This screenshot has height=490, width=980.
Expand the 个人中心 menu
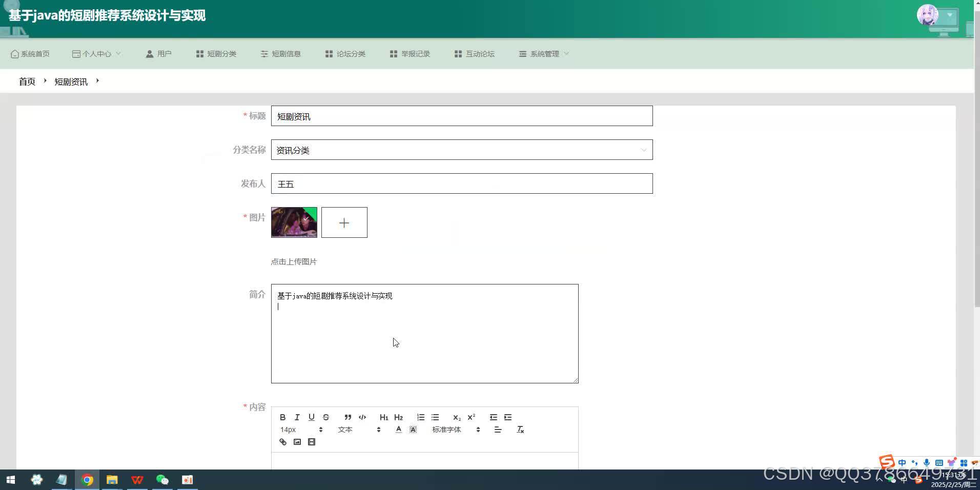(96, 54)
